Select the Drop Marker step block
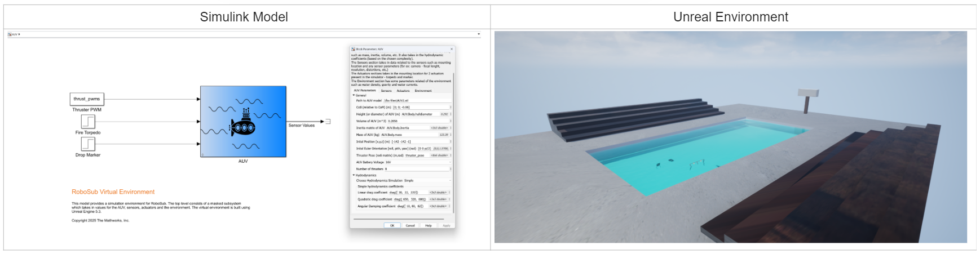 (88, 144)
